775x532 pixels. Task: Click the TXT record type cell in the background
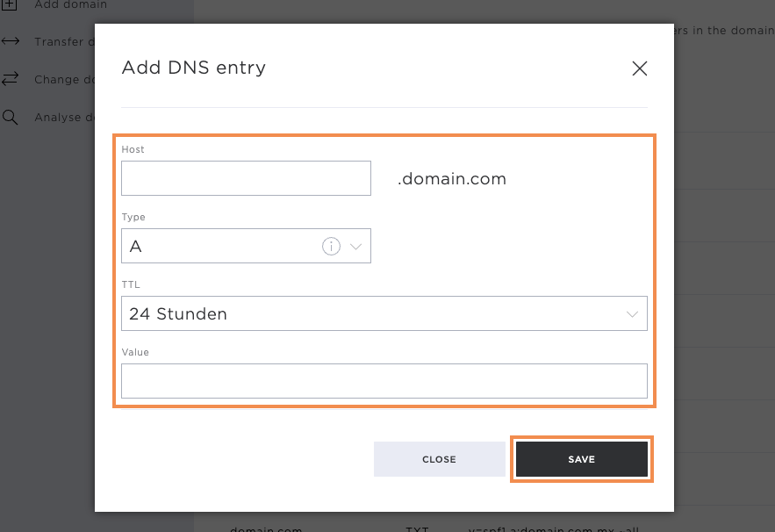416,528
